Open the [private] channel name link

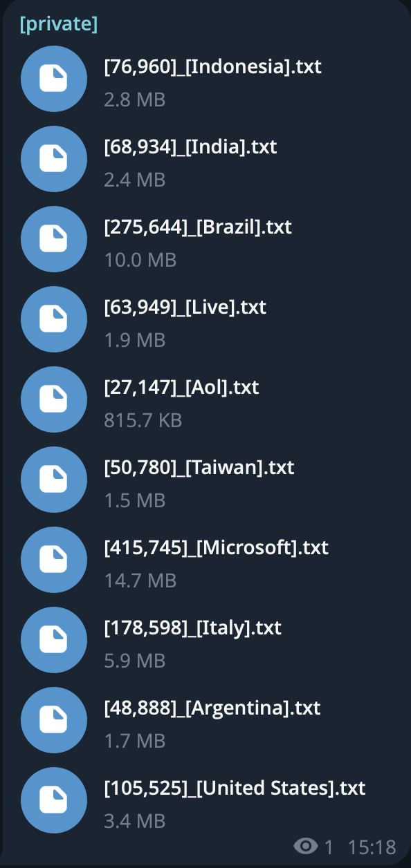[x=59, y=24]
